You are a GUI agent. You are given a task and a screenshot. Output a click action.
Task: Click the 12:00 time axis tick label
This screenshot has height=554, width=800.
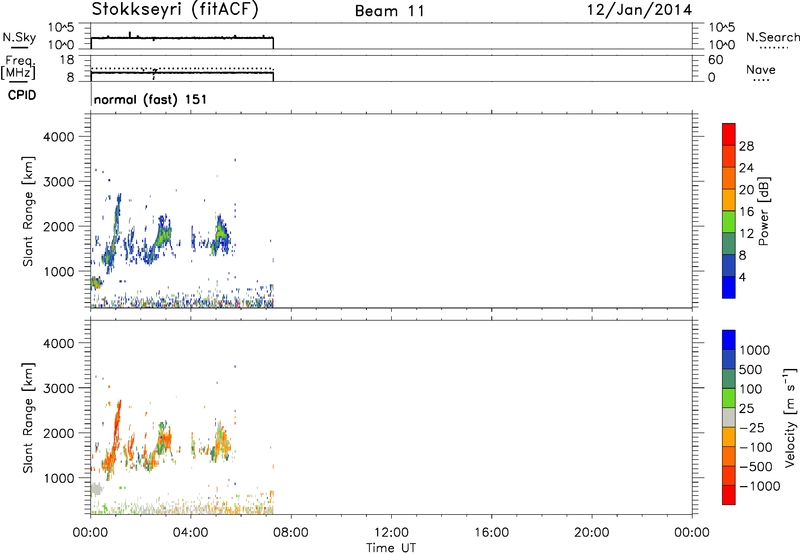391,533
